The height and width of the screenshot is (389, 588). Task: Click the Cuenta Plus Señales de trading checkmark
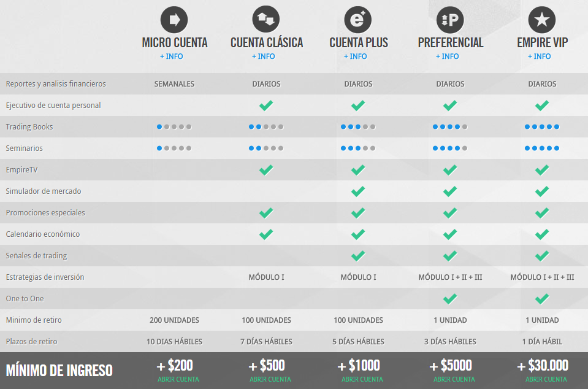tap(358, 256)
